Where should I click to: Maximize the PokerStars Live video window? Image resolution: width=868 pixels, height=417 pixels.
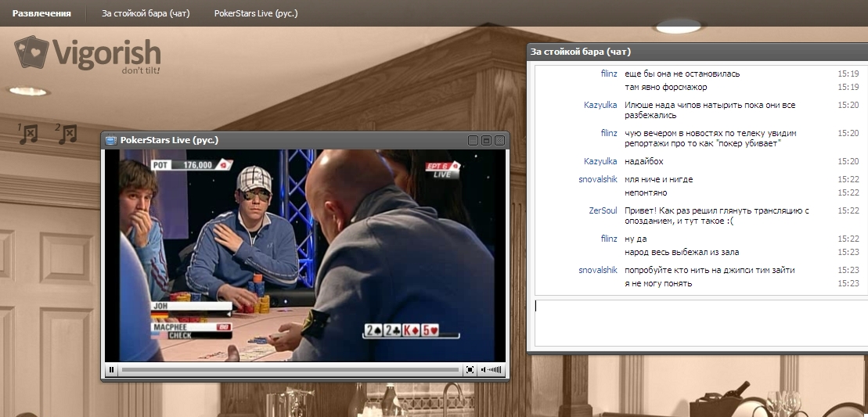(x=485, y=140)
